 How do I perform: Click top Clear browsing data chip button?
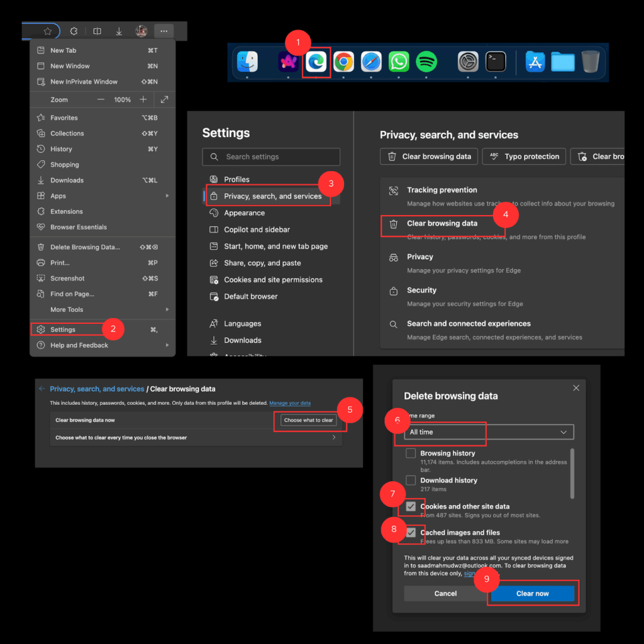pyautogui.click(x=429, y=157)
